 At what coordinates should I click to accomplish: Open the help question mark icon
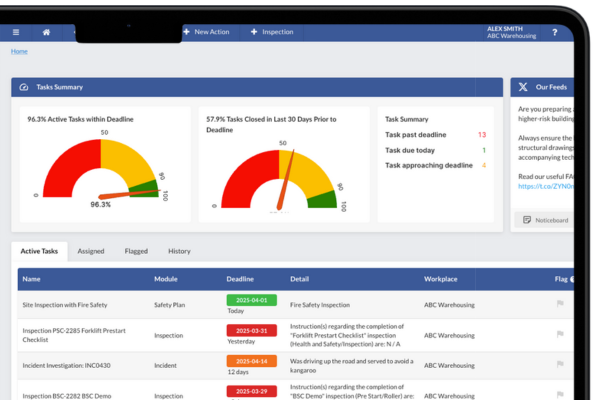click(555, 32)
